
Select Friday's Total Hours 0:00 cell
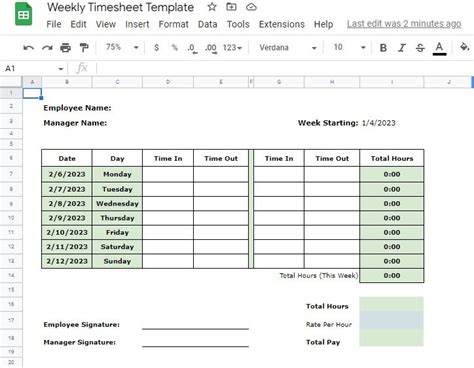click(392, 232)
